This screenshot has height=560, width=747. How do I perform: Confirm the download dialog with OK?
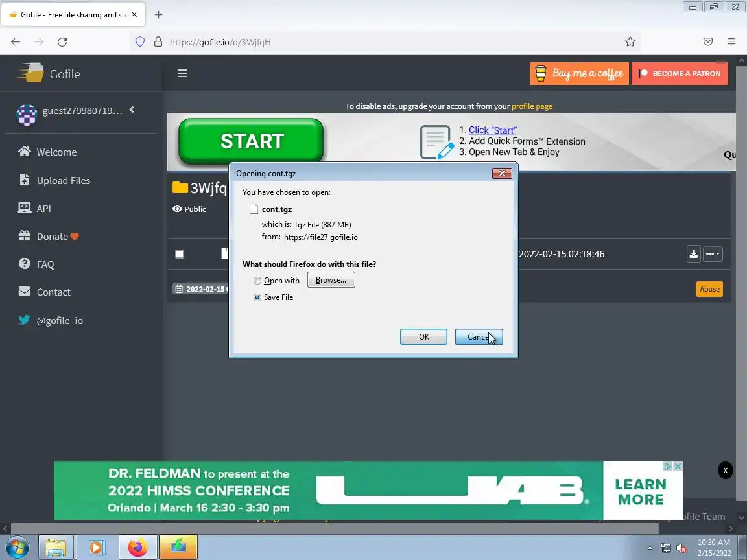[x=423, y=336]
